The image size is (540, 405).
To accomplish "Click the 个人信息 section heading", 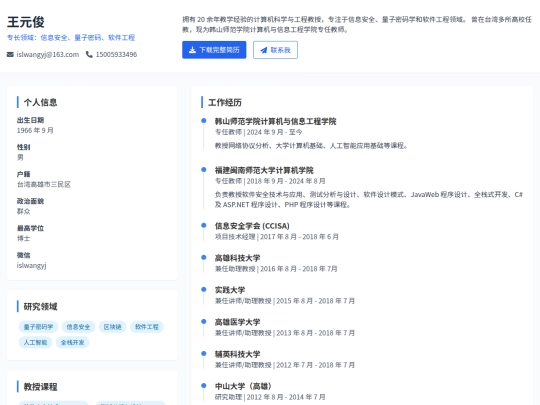I will (x=40, y=102).
